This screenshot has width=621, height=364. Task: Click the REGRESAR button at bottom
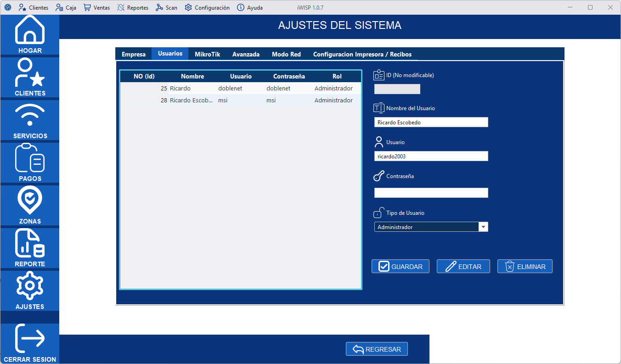pyautogui.click(x=377, y=349)
